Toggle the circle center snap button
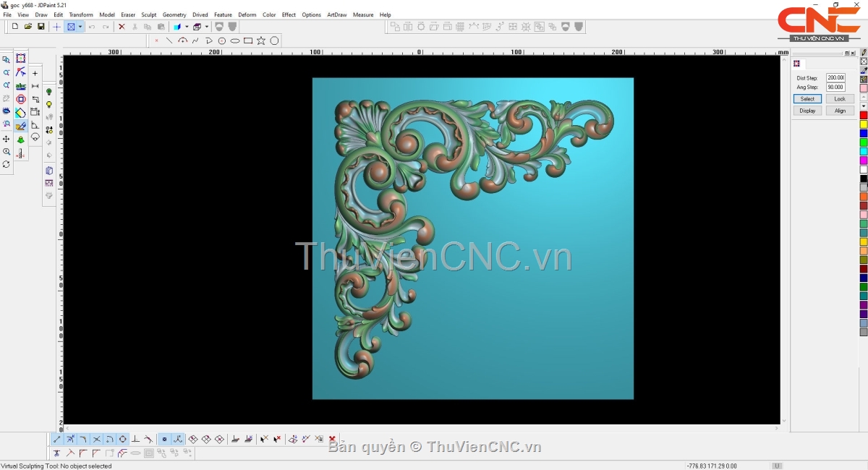 click(123, 439)
